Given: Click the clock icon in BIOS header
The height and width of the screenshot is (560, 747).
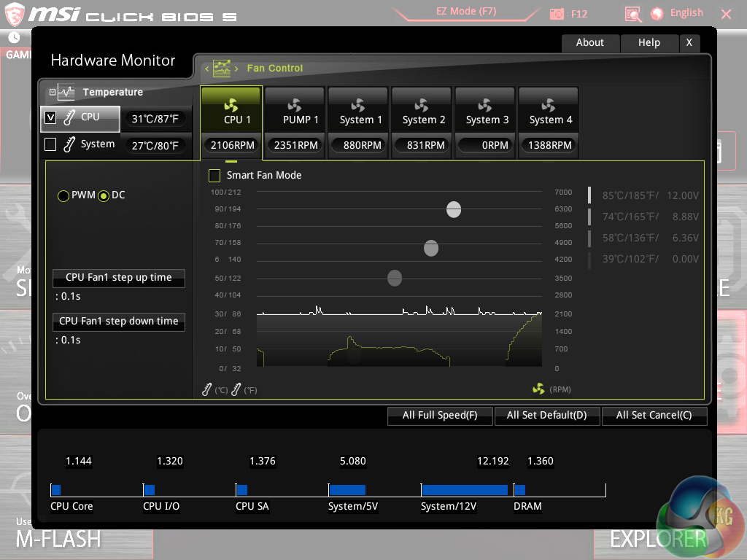Looking at the screenshot, I should [14, 37].
